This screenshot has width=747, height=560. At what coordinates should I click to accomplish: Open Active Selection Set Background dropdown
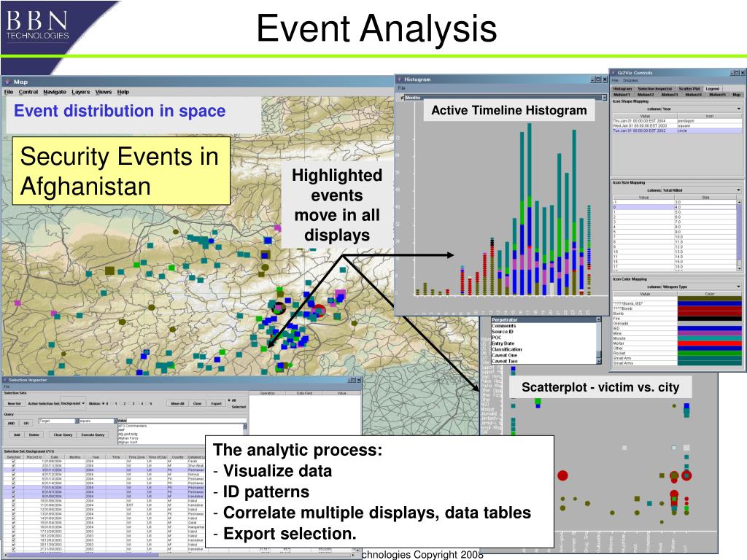click(x=74, y=403)
